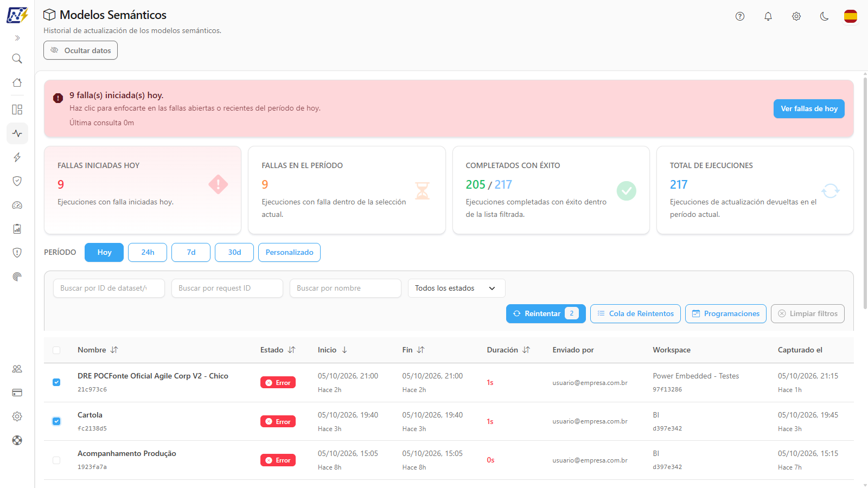Toggle dark mode with the moon icon
This screenshot has height=488, width=868.
point(825,16)
